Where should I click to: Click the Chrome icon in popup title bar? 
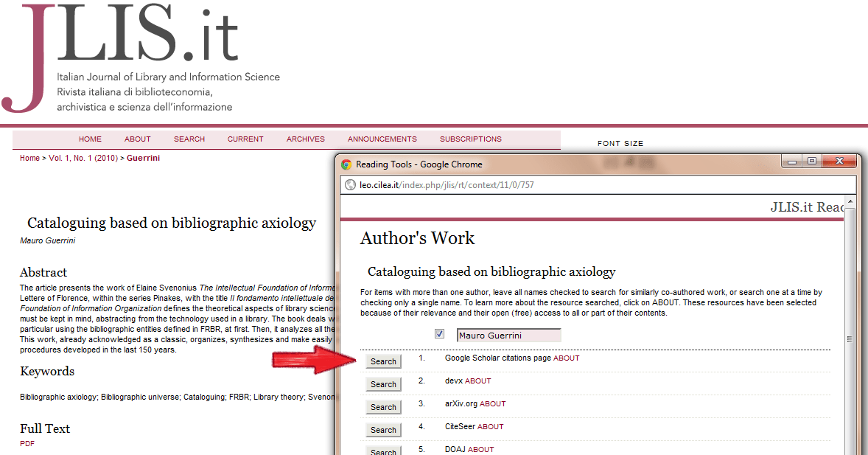[347, 164]
